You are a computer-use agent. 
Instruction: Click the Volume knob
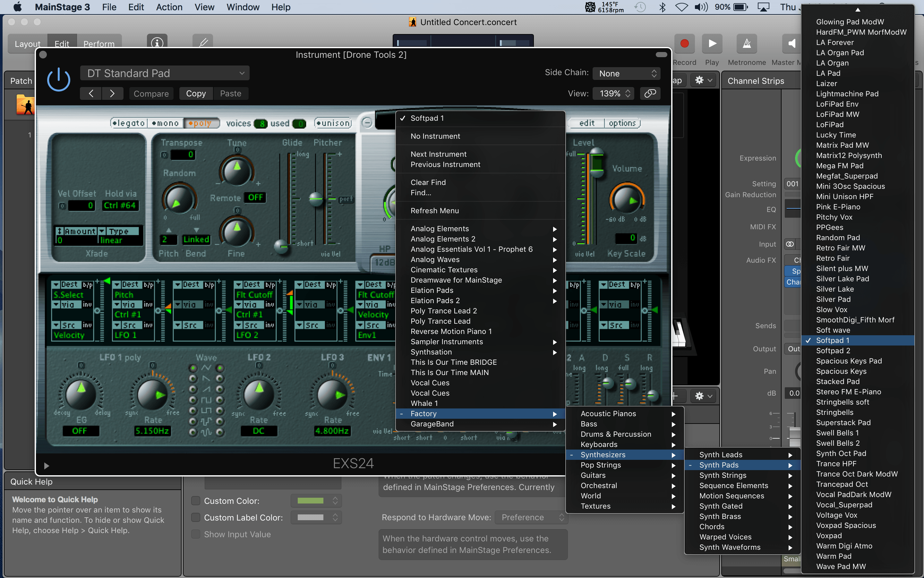pos(627,199)
